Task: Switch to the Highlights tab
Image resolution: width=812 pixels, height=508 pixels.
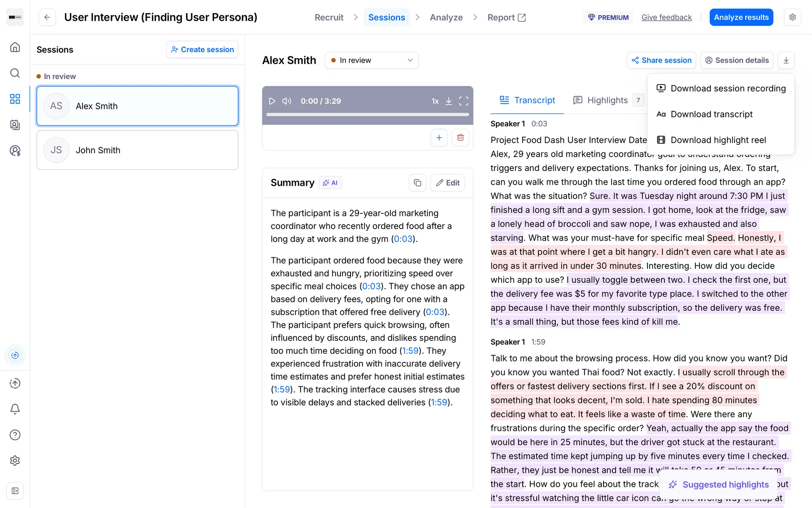Action: coord(607,100)
